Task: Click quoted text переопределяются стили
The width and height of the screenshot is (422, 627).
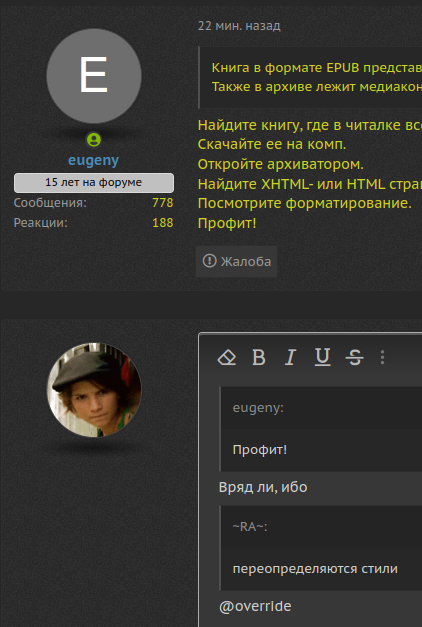Action: pos(315,569)
